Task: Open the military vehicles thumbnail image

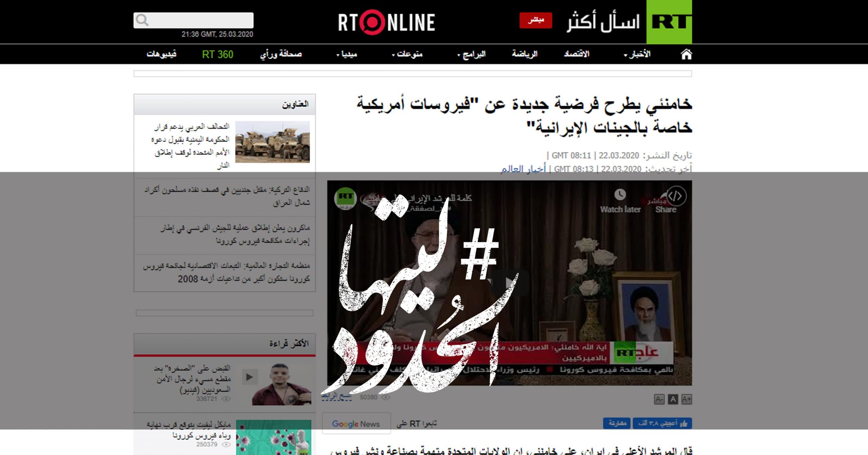Action: coord(273,142)
